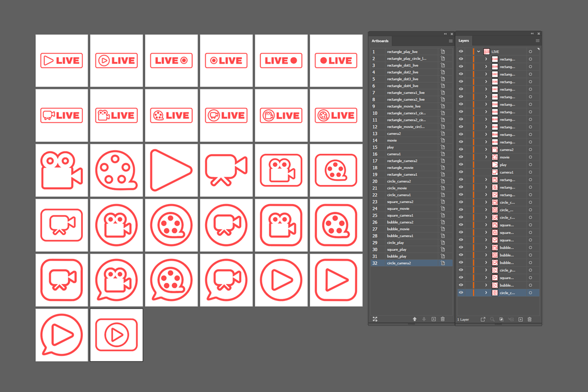This screenshot has width=588, height=392.
Task: Click the Locate Object magnifier icon
Action: pos(492,319)
